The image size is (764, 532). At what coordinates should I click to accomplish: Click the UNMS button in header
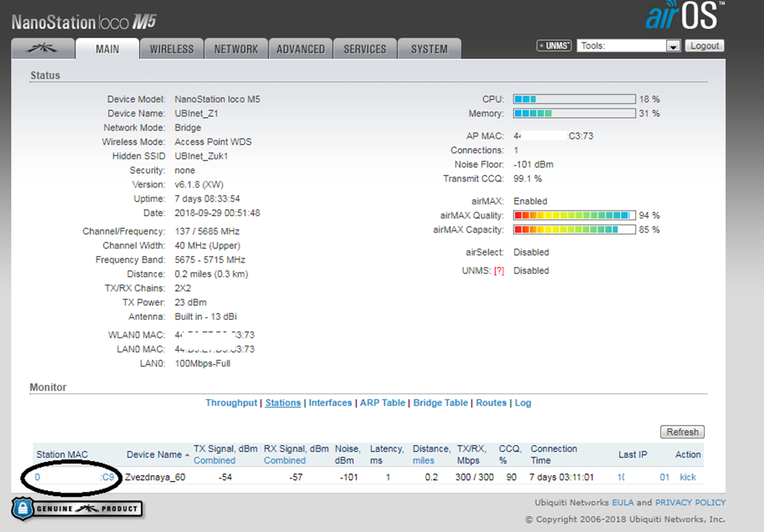click(x=554, y=46)
